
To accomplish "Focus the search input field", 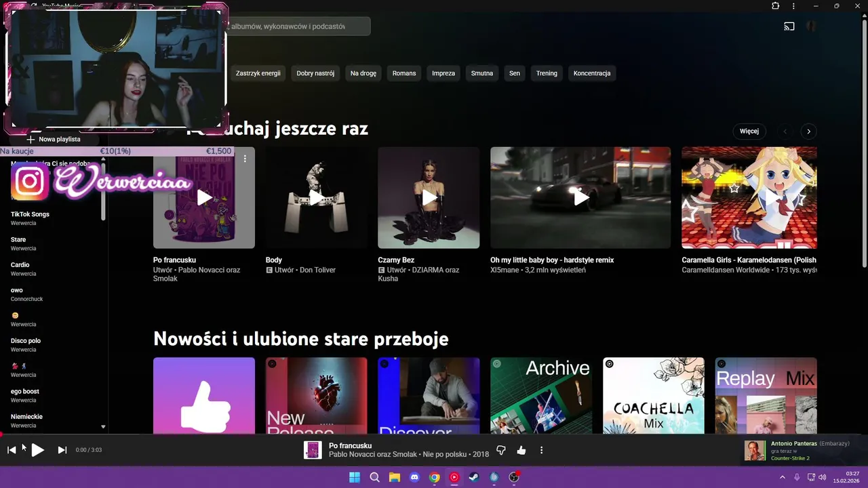I will tap(298, 26).
